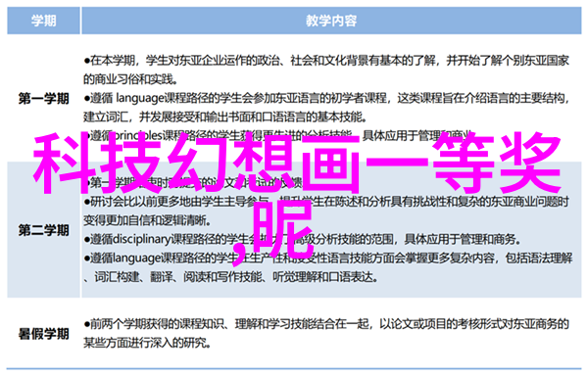Image resolution: width=588 pixels, height=376 pixels.
Task: Select the 第一学期 row label
Action: [44, 99]
